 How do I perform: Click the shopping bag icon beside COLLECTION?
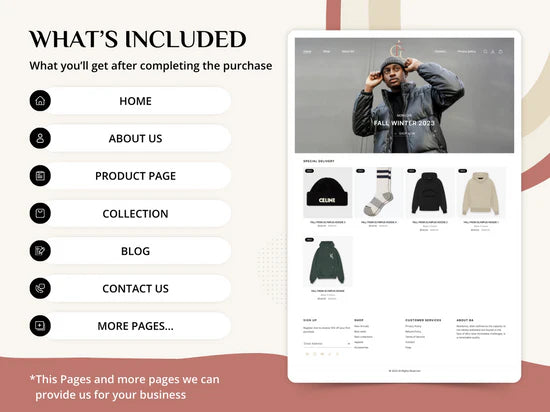pos(40,213)
